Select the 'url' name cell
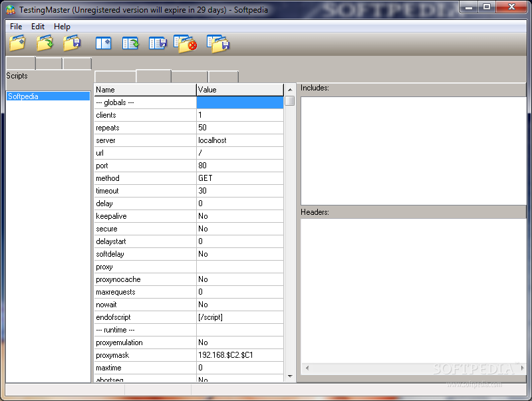Image resolution: width=532 pixels, height=401 pixels. click(x=145, y=153)
